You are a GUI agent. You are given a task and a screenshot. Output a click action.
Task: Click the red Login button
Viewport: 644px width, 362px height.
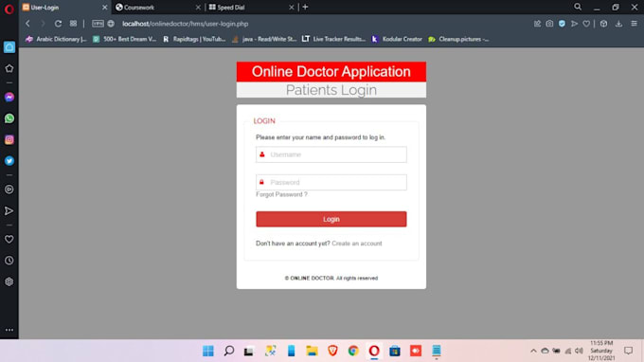(331, 219)
